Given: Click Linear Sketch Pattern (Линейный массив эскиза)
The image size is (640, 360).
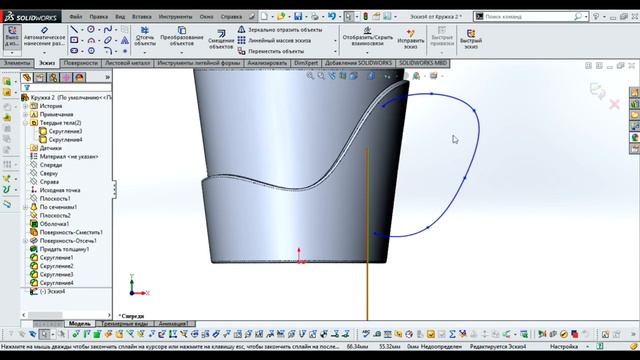Looking at the screenshot, I should point(274,40).
